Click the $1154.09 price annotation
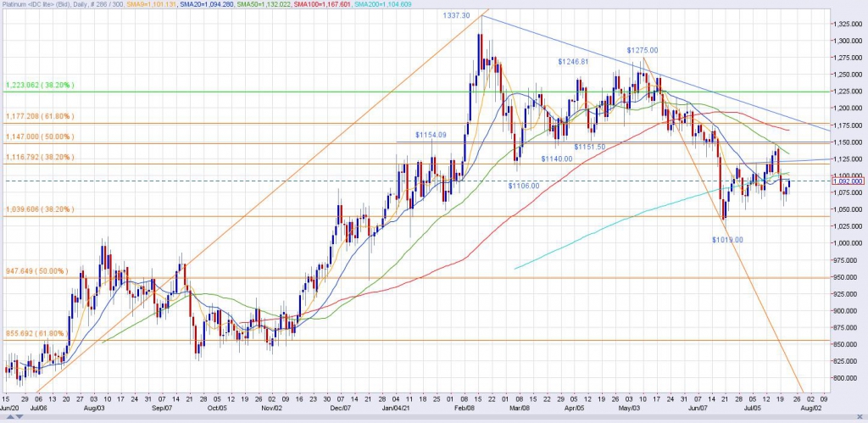The width and height of the screenshot is (868, 423). 431,135
